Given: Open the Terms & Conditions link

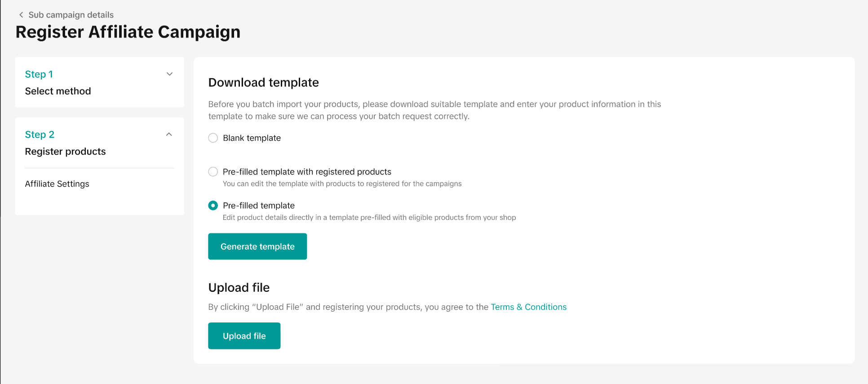Looking at the screenshot, I should [528, 307].
